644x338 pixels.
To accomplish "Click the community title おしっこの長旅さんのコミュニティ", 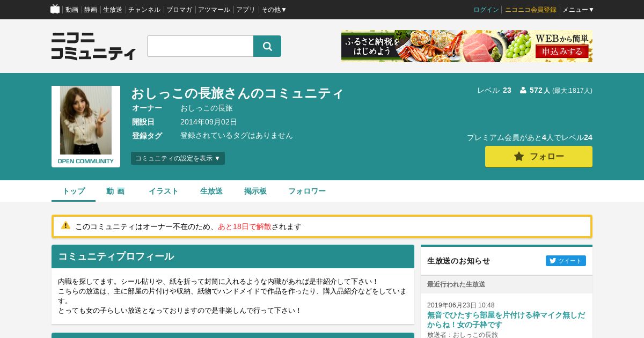I will coord(237,93).
